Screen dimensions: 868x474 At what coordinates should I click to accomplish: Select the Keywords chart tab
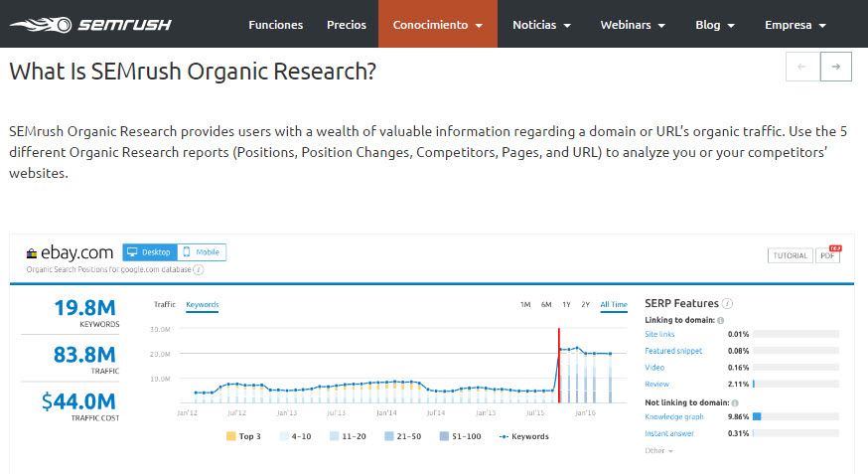[x=202, y=304]
